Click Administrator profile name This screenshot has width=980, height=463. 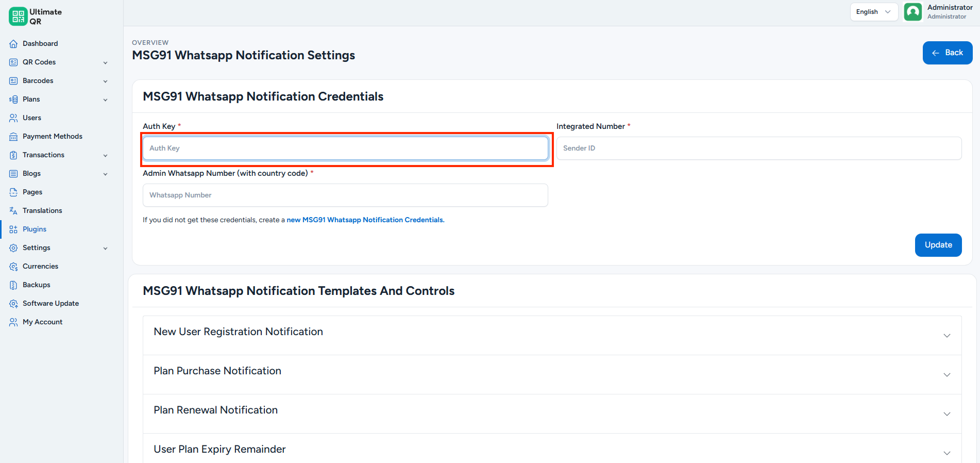(950, 8)
